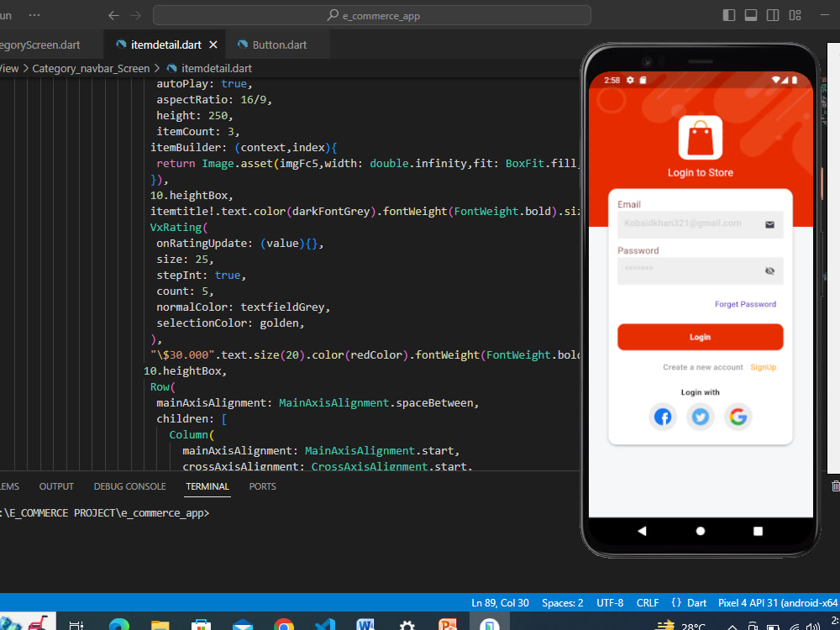Click the store bag logo on the app
This screenshot has width=840, height=630.
(x=701, y=135)
